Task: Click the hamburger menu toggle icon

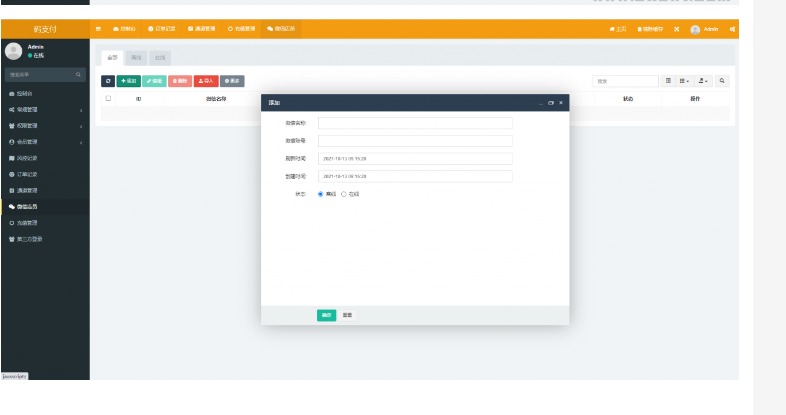Action: coord(98,29)
